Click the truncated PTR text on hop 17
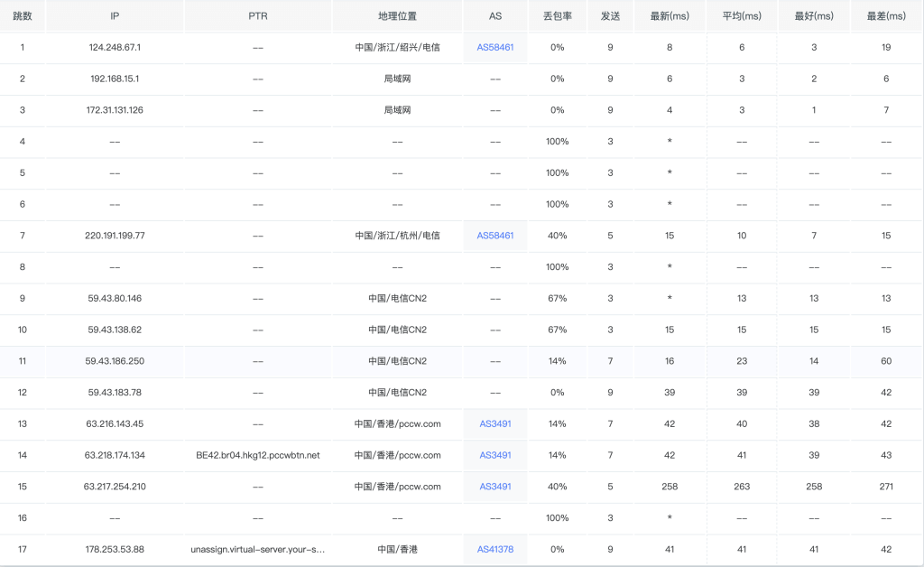924x567 pixels. (x=258, y=549)
